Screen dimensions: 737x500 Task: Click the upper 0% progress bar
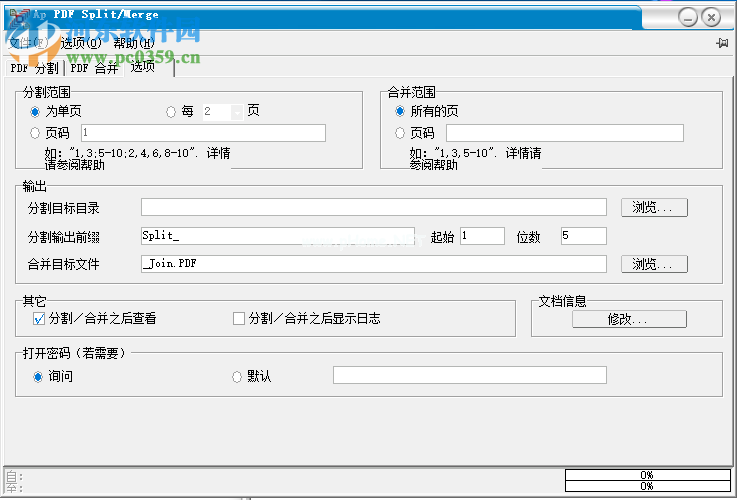tap(648, 475)
